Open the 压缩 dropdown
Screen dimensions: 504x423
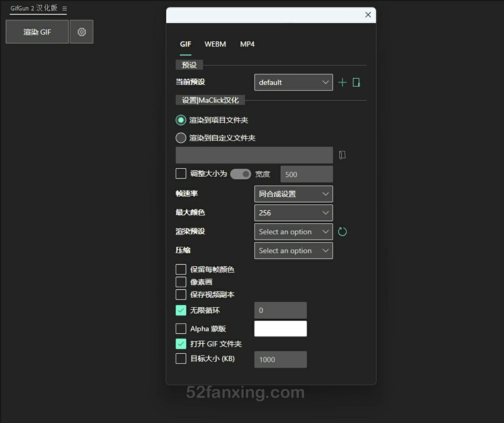[294, 251]
